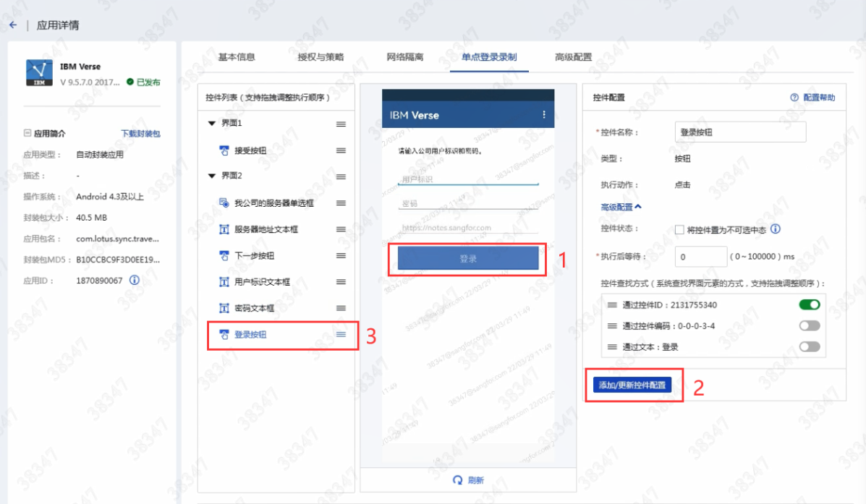866x504 pixels.
Task: Click the 刷新 refresh icon below the preview
Action: coord(457,479)
